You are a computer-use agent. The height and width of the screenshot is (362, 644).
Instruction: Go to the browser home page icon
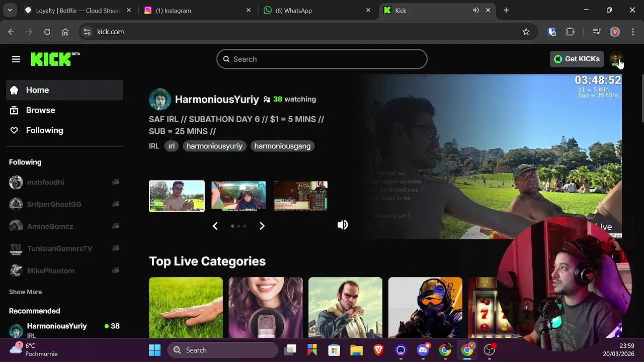(x=65, y=32)
